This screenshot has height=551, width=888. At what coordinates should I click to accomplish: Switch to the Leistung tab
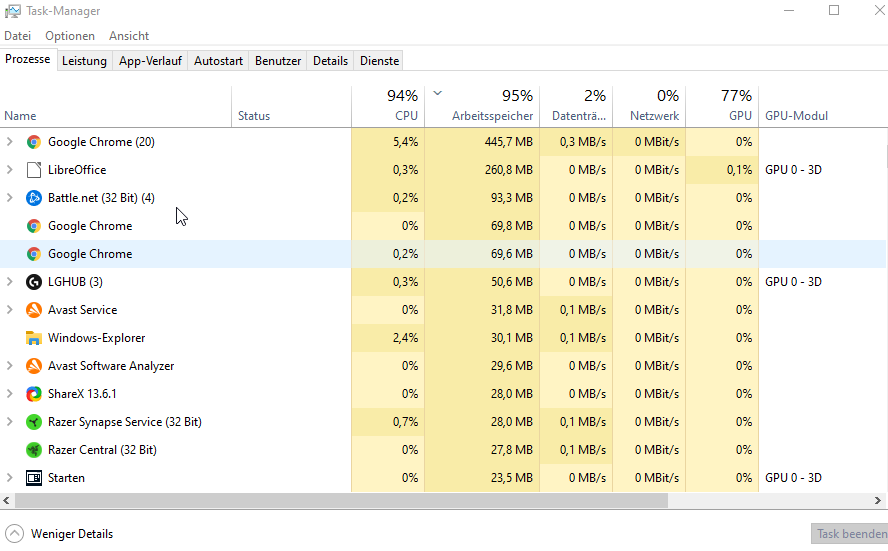tap(84, 61)
